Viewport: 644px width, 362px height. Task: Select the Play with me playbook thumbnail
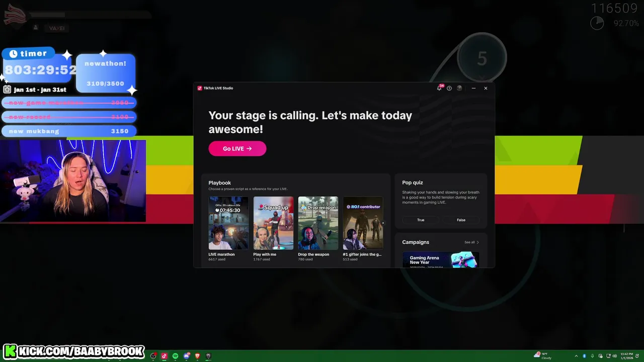(x=273, y=223)
